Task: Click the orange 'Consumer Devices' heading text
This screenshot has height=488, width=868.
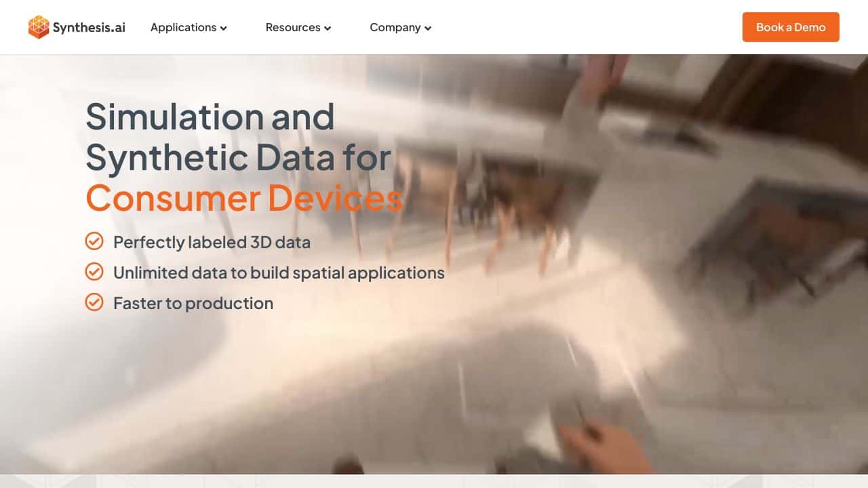Action: [x=244, y=198]
